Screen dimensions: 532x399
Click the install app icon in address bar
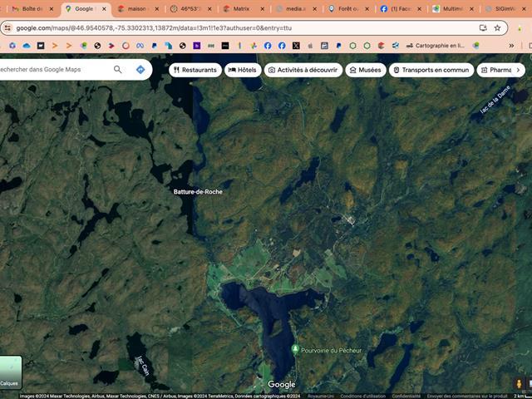click(x=483, y=28)
